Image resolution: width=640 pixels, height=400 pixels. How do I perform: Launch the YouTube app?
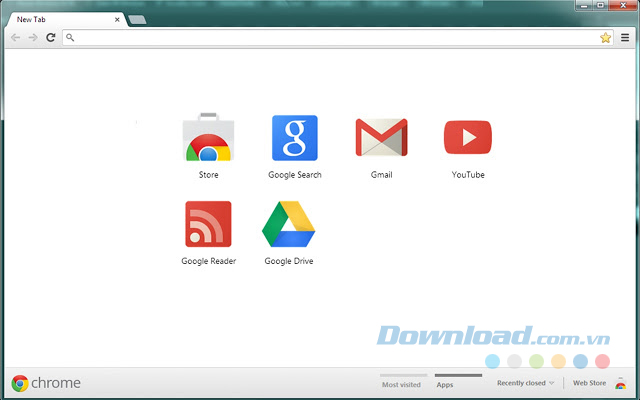pyautogui.click(x=468, y=137)
